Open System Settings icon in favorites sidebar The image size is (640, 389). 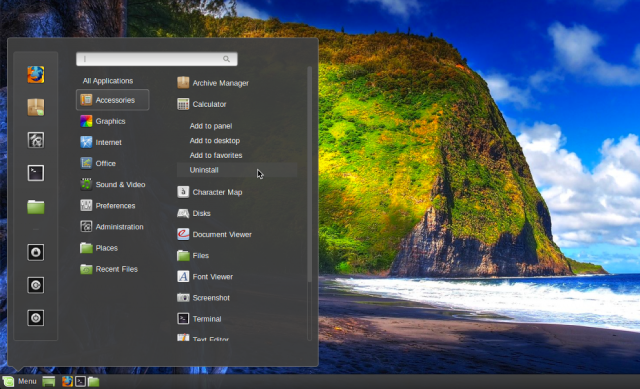tap(36, 140)
